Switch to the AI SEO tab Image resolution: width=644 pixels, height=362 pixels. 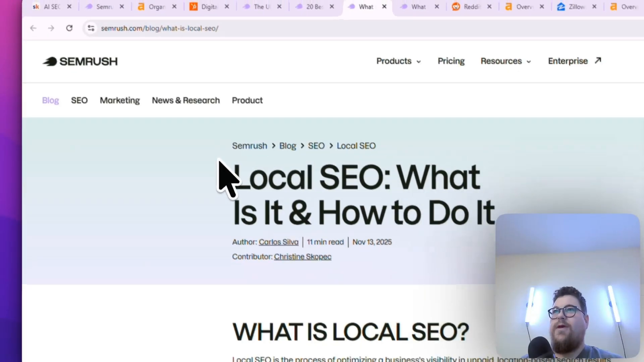[50, 6]
